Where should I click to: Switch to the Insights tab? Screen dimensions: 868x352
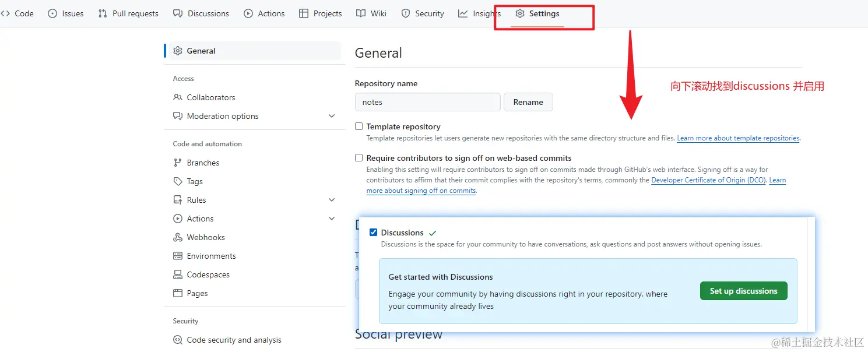click(x=479, y=13)
